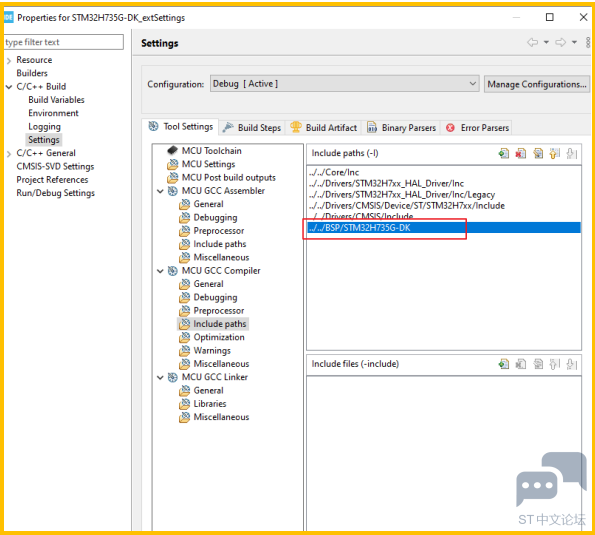Switch to the Build Steps tab
Screen dimensions: 595x535
click(x=252, y=127)
